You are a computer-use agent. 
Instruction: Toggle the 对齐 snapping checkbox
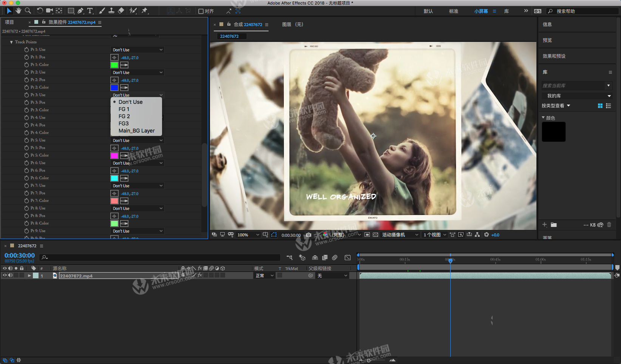pyautogui.click(x=201, y=11)
